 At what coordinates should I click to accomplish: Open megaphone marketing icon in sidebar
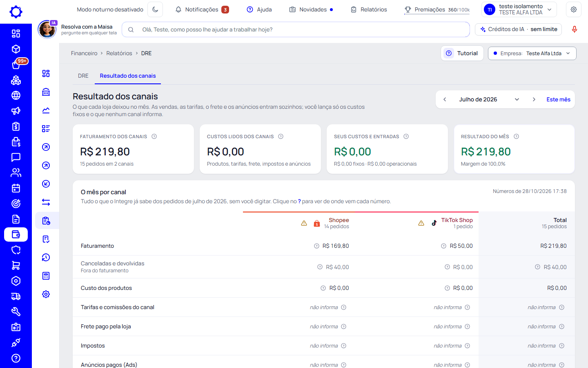tap(16, 111)
